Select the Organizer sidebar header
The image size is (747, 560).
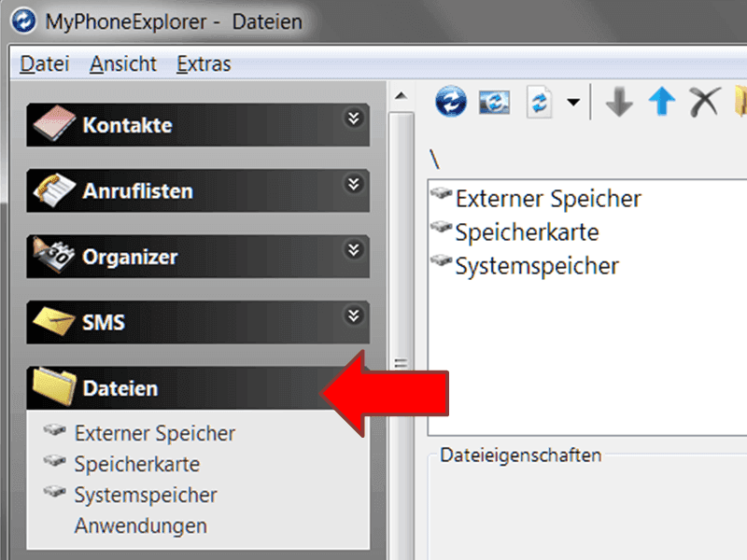tap(198, 256)
